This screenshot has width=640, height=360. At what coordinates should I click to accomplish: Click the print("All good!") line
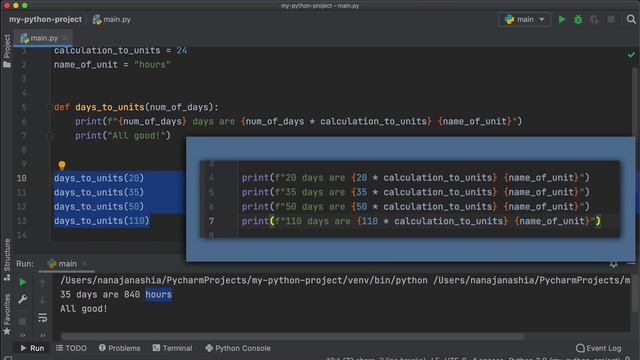123,136
